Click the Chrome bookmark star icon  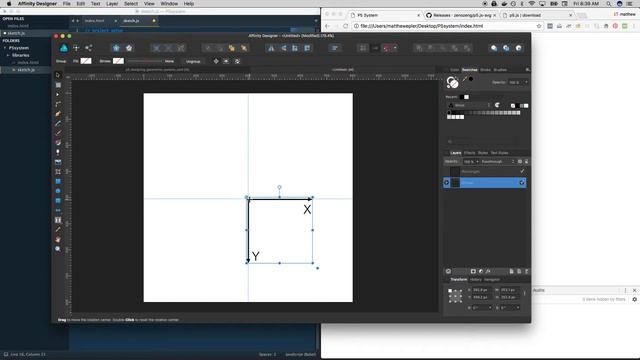[x=539, y=26]
